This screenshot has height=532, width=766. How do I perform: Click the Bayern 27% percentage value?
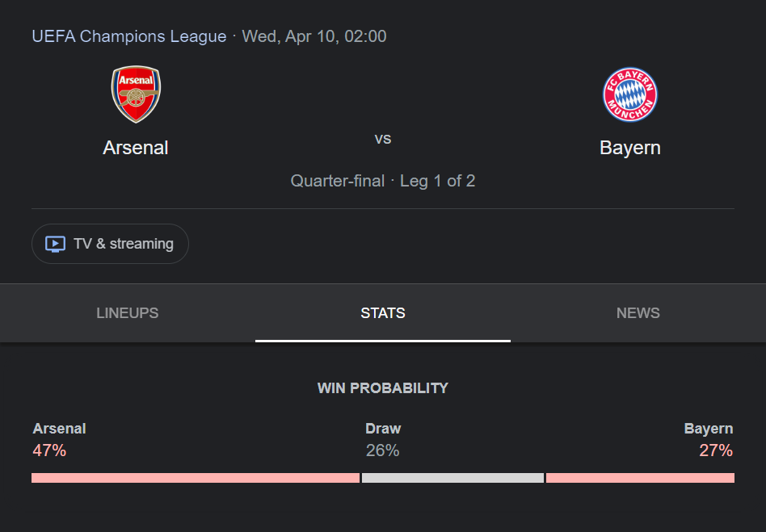click(716, 450)
